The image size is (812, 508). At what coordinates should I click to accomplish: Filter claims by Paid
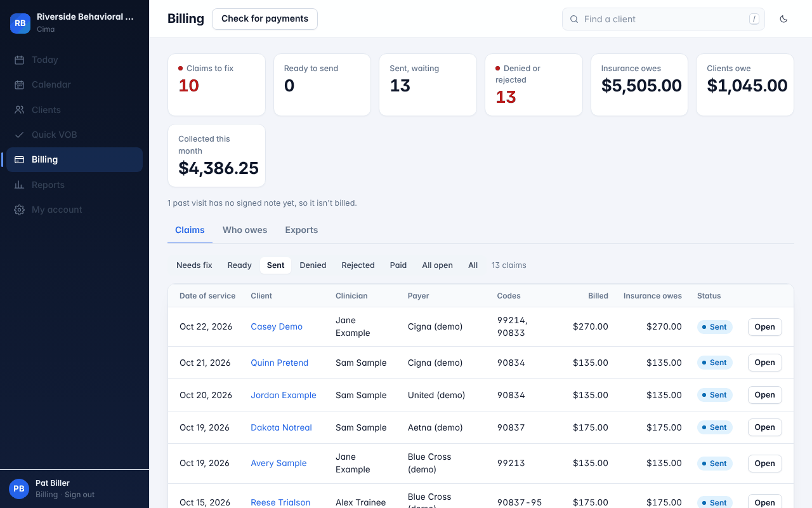[x=398, y=265]
